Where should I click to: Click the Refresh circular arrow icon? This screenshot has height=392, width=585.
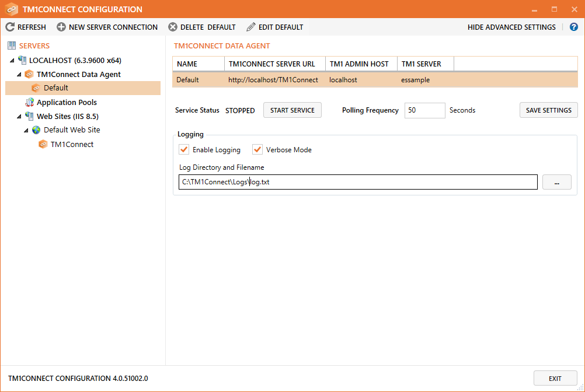click(x=10, y=27)
